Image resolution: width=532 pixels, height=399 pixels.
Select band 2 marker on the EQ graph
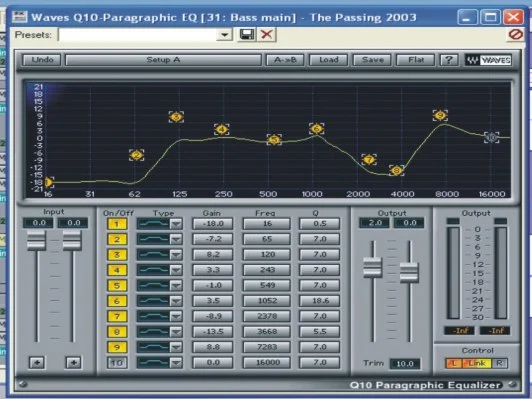pos(136,155)
